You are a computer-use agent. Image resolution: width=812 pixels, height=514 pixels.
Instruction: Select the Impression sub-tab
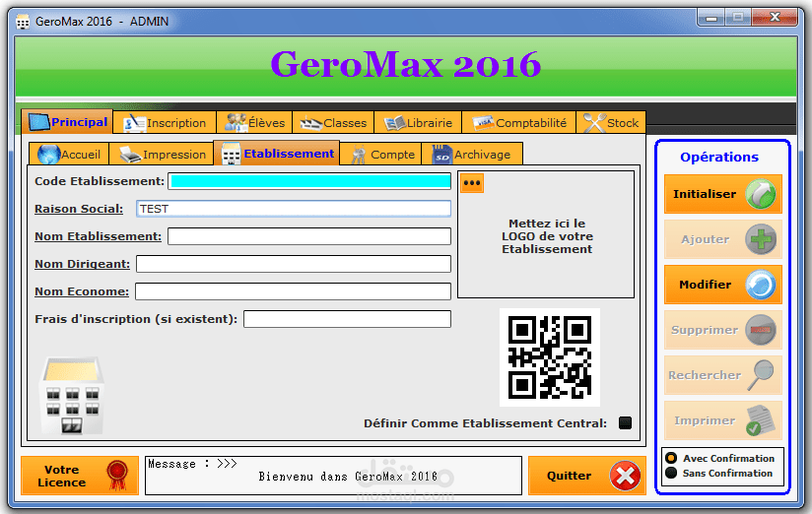coord(162,155)
